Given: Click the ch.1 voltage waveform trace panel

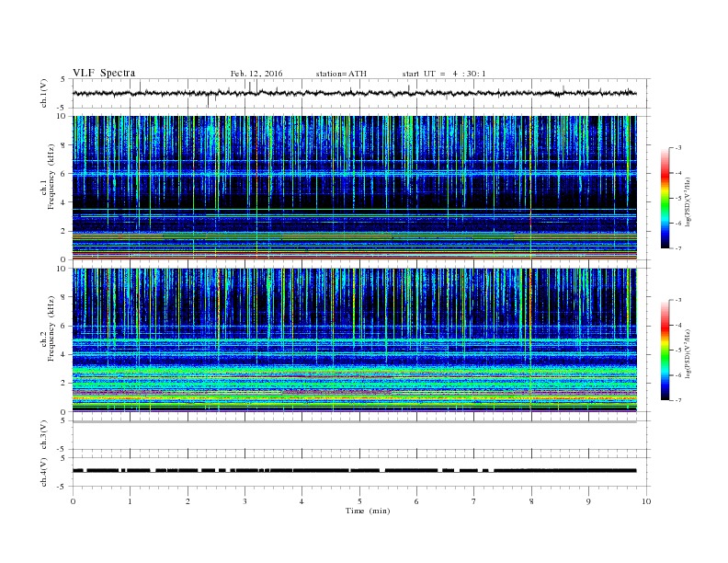Looking at the screenshot, I should [x=361, y=93].
